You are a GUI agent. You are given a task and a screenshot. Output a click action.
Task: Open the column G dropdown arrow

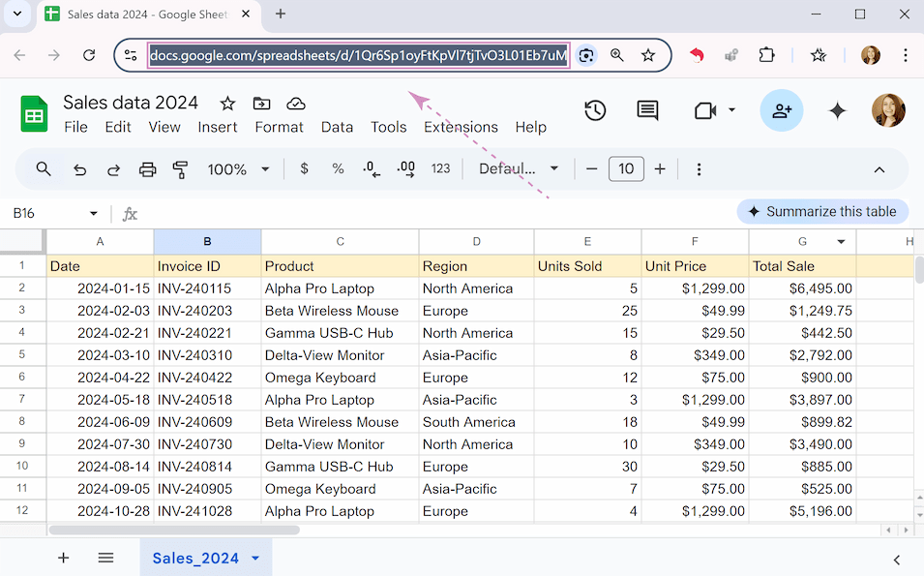coord(841,242)
